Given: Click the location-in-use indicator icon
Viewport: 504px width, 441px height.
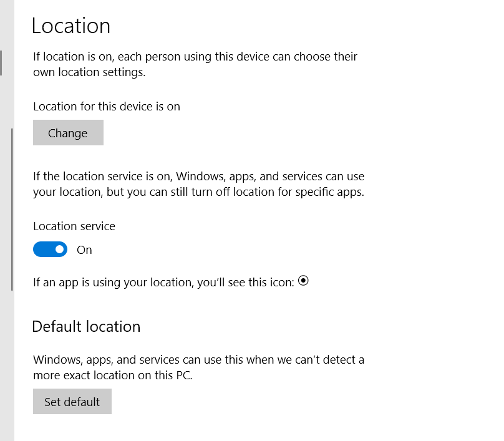Looking at the screenshot, I should click(304, 281).
